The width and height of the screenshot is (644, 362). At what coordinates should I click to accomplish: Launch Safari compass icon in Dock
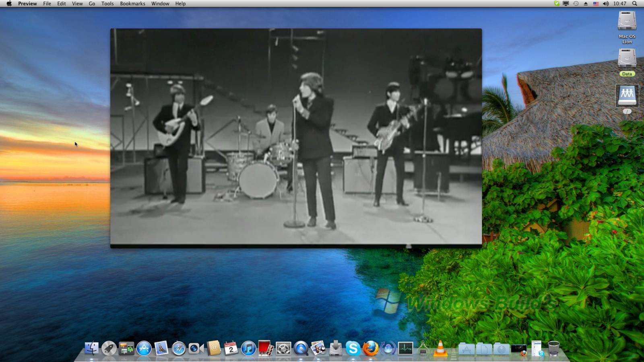[179, 348]
